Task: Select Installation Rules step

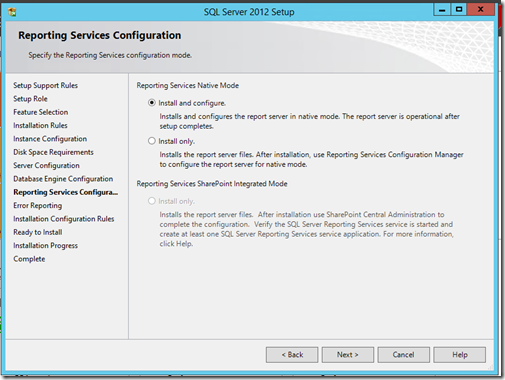Action: [x=40, y=125]
